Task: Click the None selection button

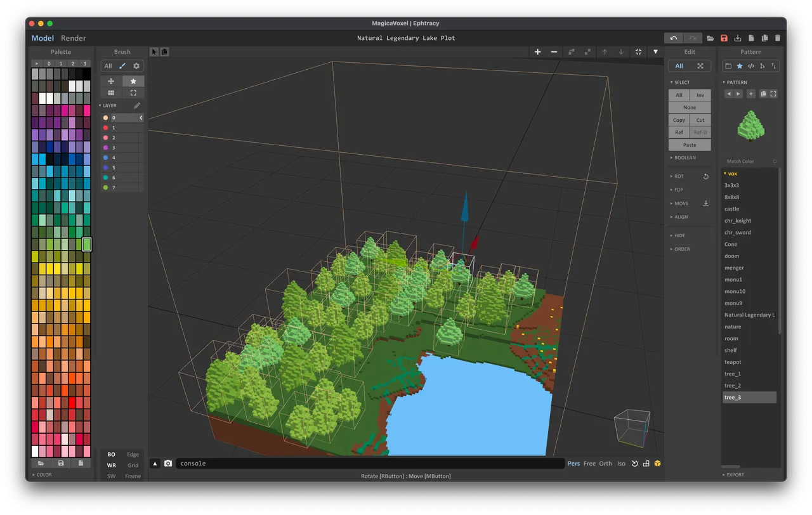Action: click(690, 108)
